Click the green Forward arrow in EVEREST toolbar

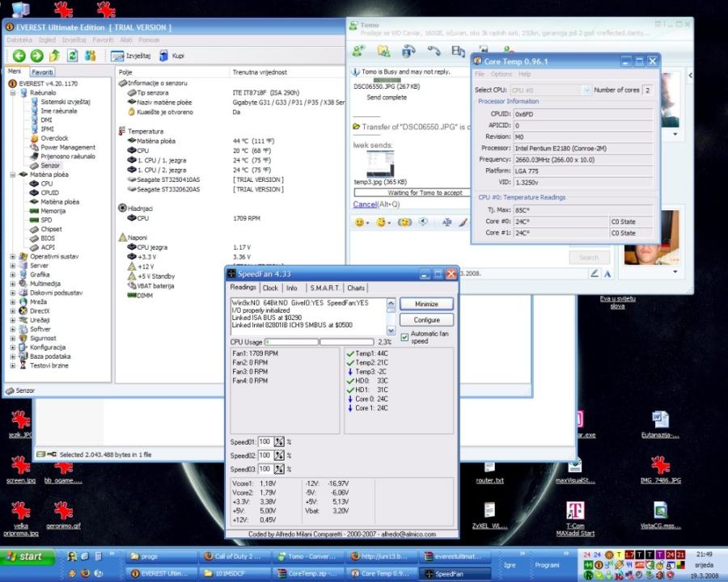36,56
